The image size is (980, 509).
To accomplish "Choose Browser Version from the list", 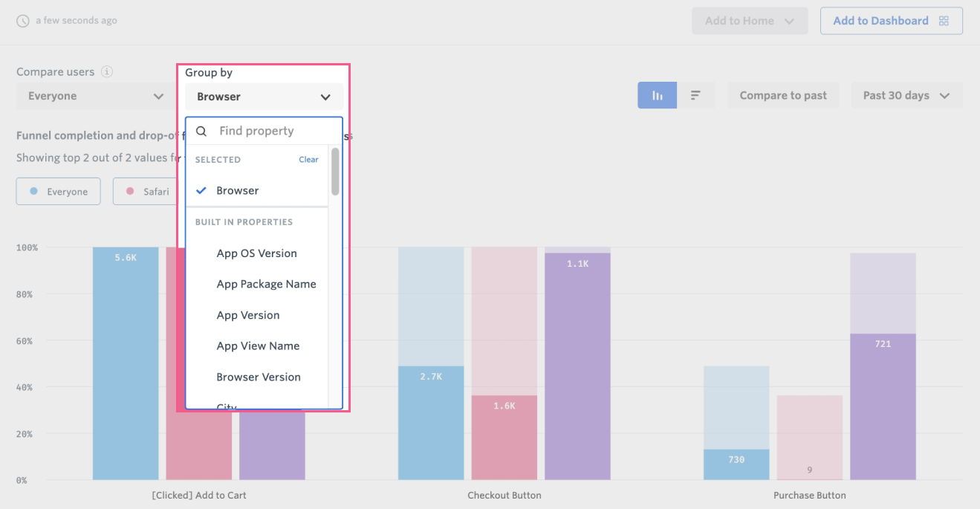I will [258, 377].
